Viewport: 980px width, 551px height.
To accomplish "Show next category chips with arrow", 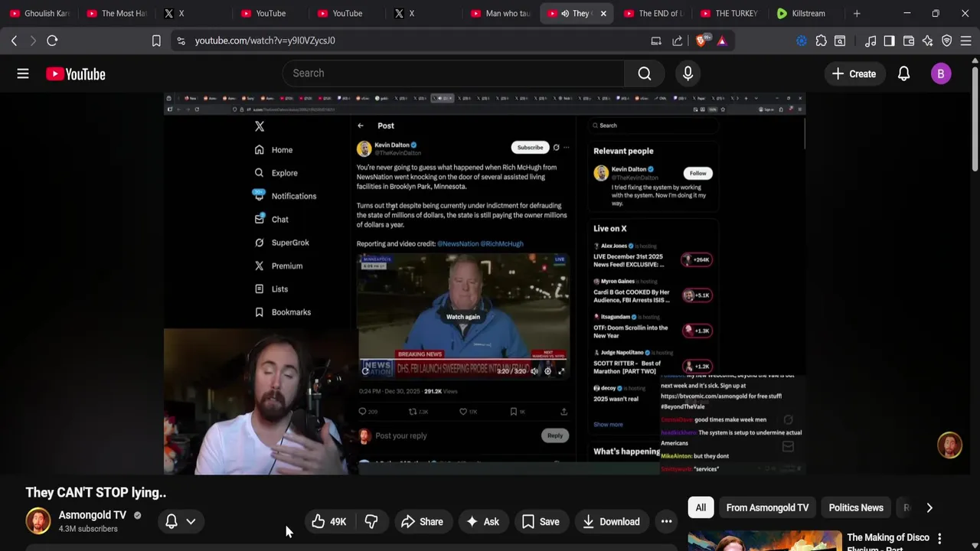I will pyautogui.click(x=929, y=507).
